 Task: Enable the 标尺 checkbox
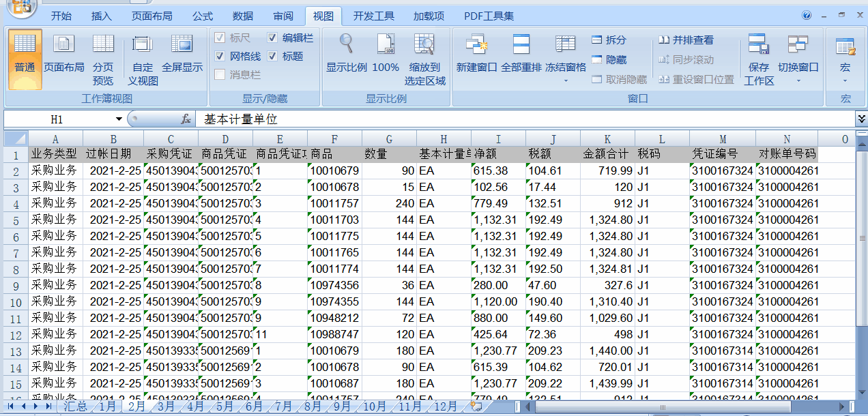click(220, 38)
